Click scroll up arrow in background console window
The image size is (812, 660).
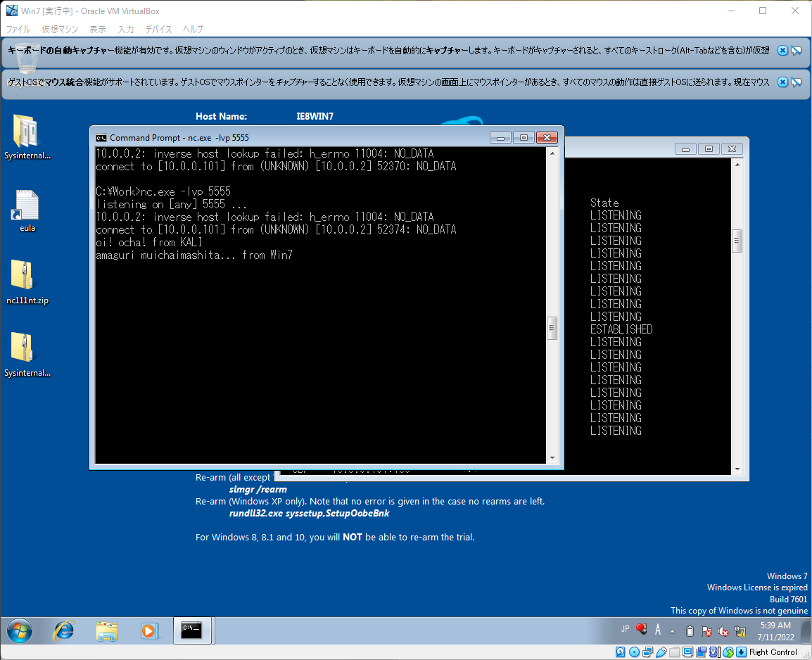pos(737,165)
